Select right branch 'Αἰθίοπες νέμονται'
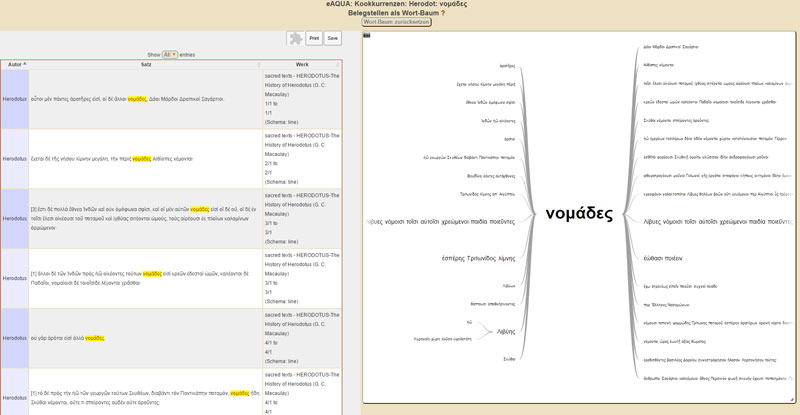This screenshot has height=415, width=800. tap(658, 65)
